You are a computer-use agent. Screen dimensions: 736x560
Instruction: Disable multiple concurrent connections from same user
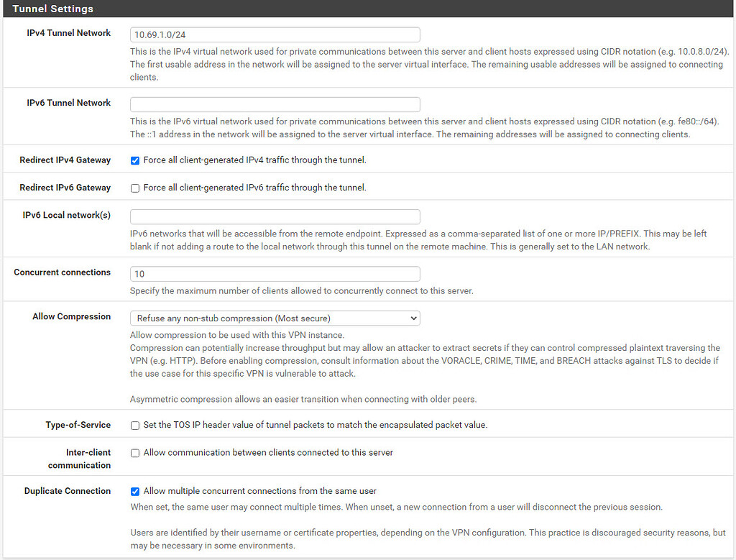pyautogui.click(x=134, y=491)
